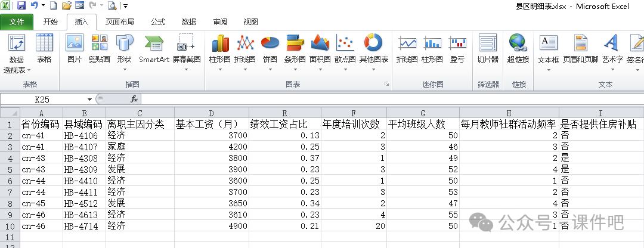Screen dimensions: 644x248
Task: Insert a Line chart (折线图) in Charts group
Action: [x=245, y=52]
